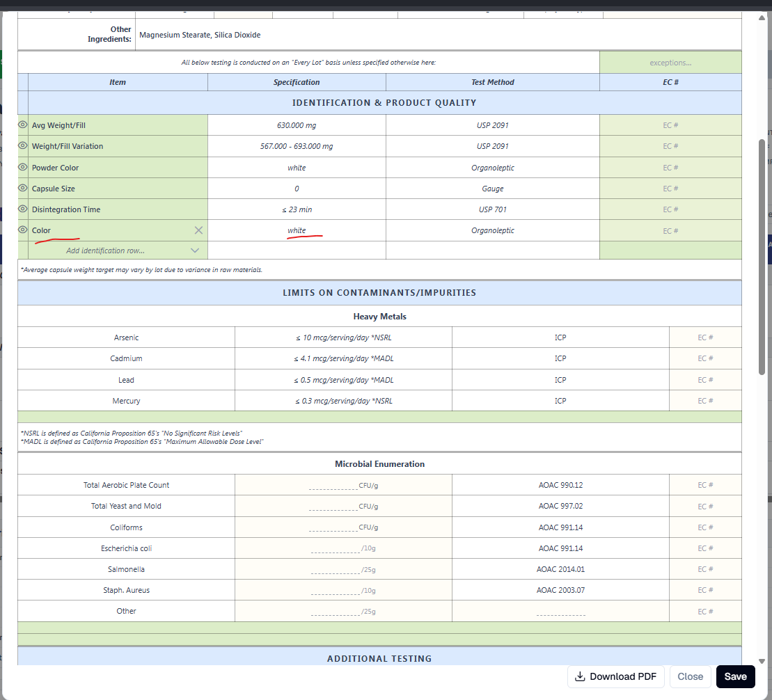Fill Salmonella /25g specification
This screenshot has width=772, height=700.
click(336, 570)
